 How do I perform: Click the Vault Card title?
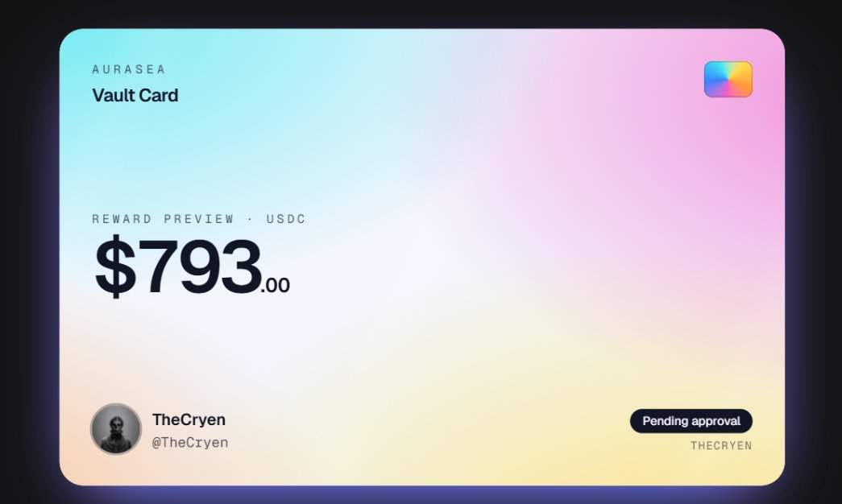coord(135,96)
